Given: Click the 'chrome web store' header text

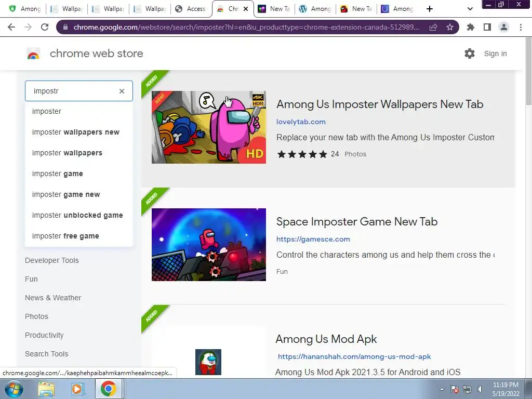Looking at the screenshot, I should (x=96, y=54).
